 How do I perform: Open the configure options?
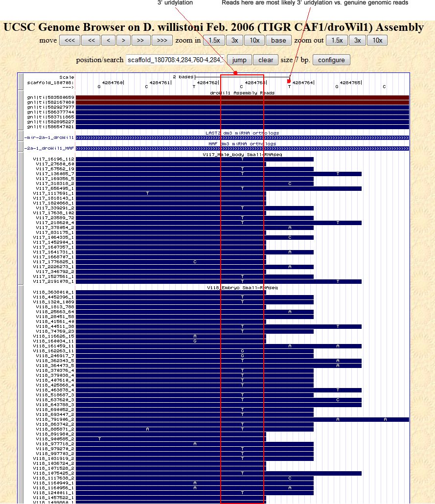click(331, 60)
